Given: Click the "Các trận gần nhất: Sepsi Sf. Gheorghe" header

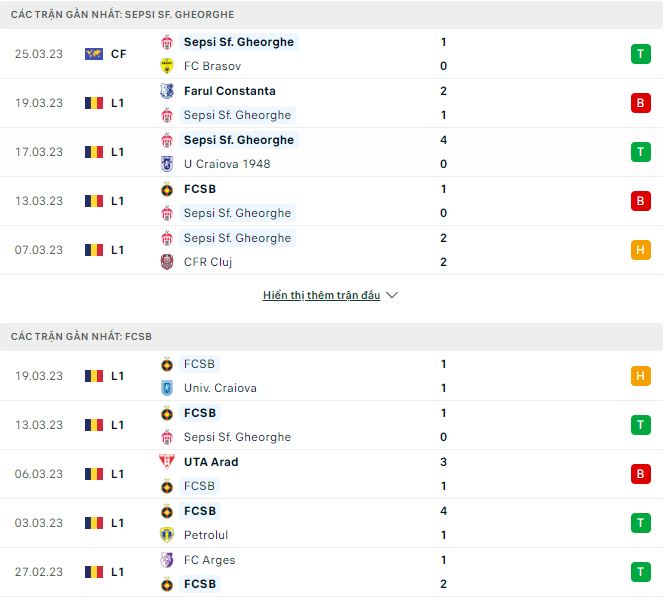Looking at the screenshot, I should click(x=124, y=15).
